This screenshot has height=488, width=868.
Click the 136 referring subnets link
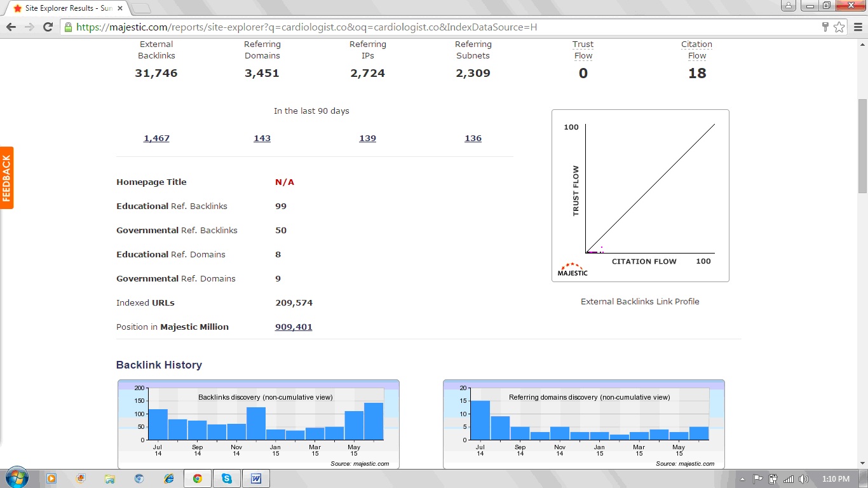pos(473,138)
